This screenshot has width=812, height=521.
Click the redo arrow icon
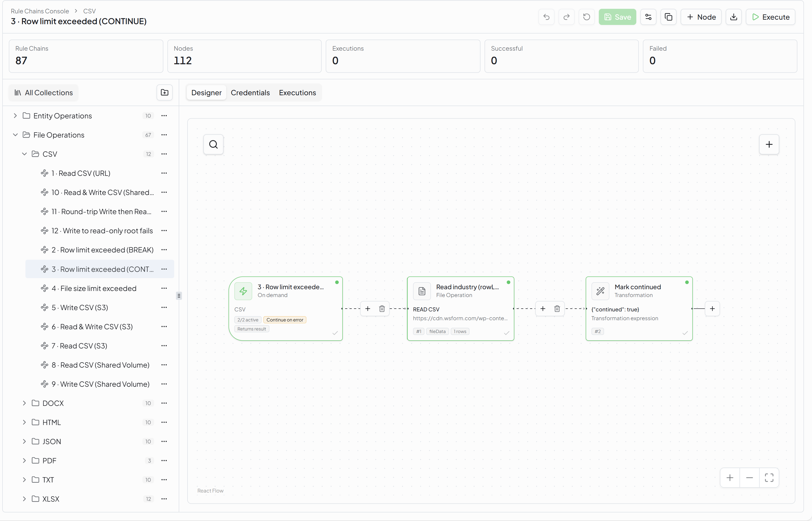pos(566,17)
